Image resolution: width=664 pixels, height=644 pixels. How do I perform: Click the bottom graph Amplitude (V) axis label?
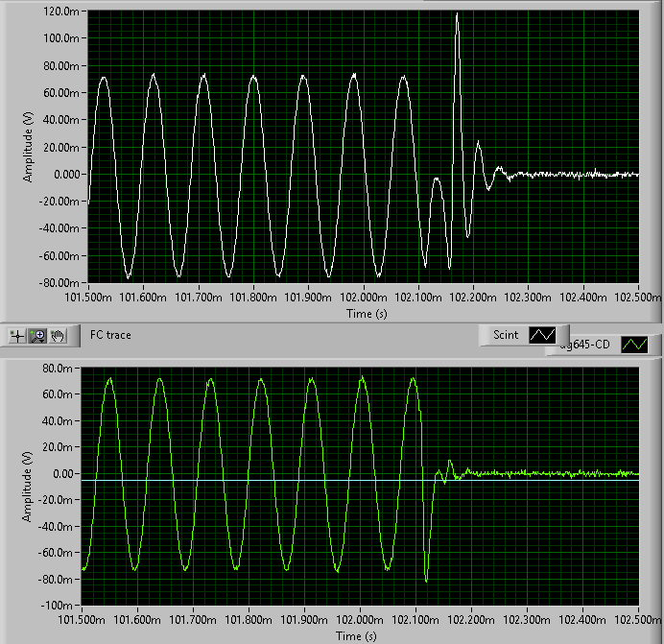pyautogui.click(x=27, y=487)
